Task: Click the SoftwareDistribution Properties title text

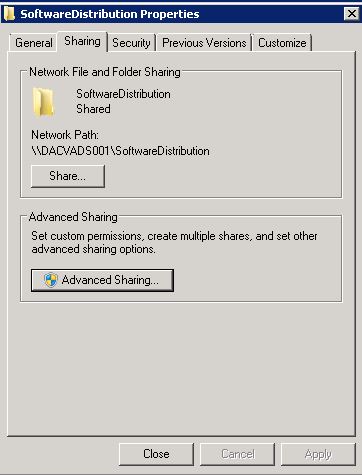Action: tap(110, 14)
